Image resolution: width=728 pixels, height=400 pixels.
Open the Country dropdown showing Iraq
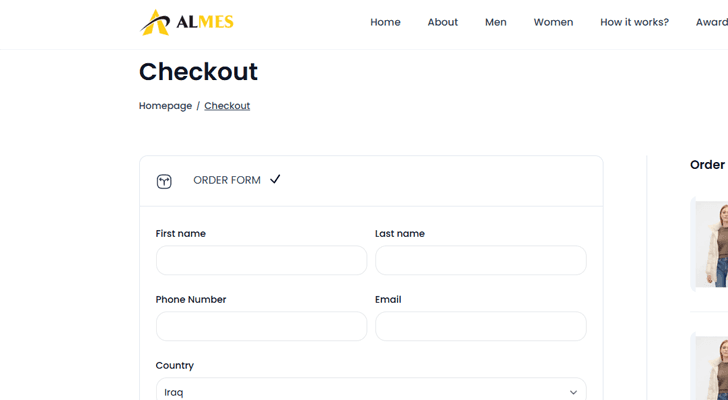pos(370,391)
